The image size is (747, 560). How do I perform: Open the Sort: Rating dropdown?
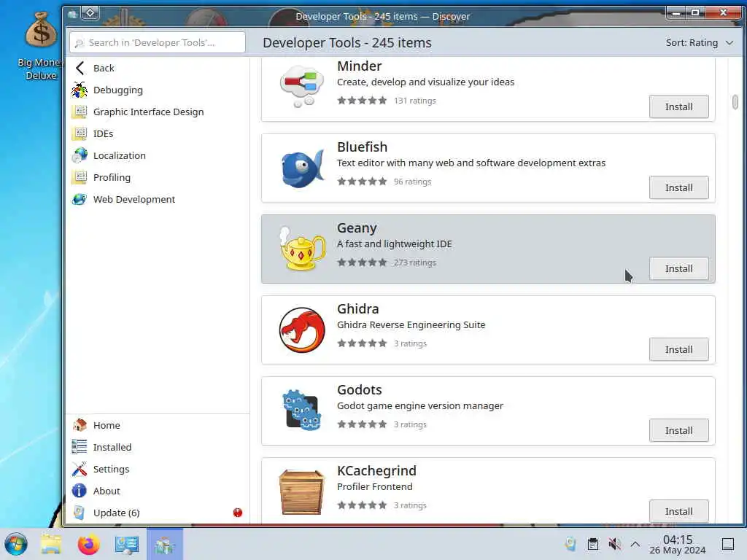[699, 43]
